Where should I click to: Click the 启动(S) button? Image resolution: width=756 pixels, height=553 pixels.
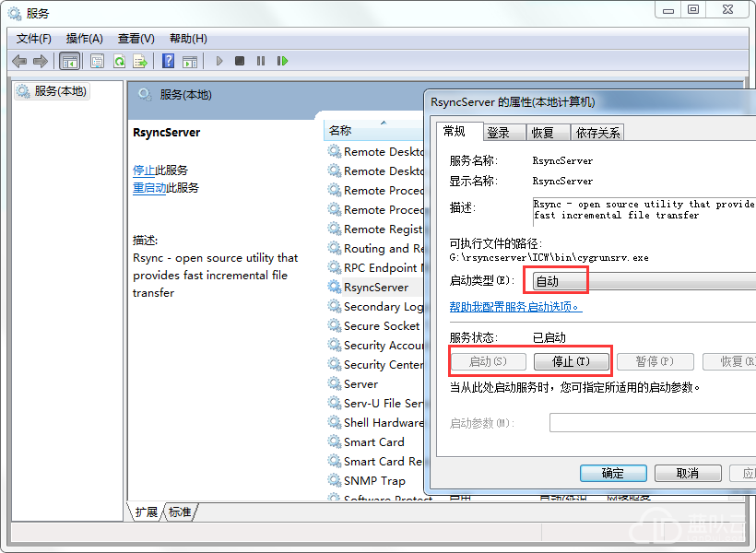click(488, 361)
